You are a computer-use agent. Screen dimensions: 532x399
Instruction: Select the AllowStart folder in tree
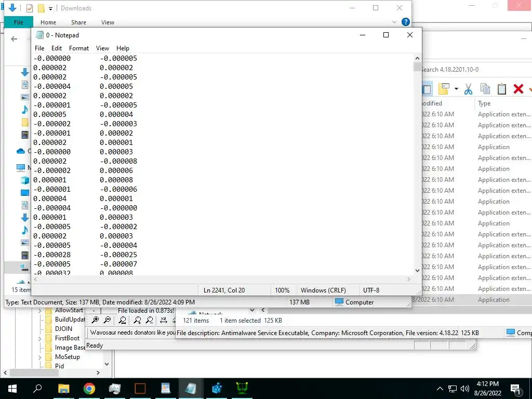(x=69, y=310)
